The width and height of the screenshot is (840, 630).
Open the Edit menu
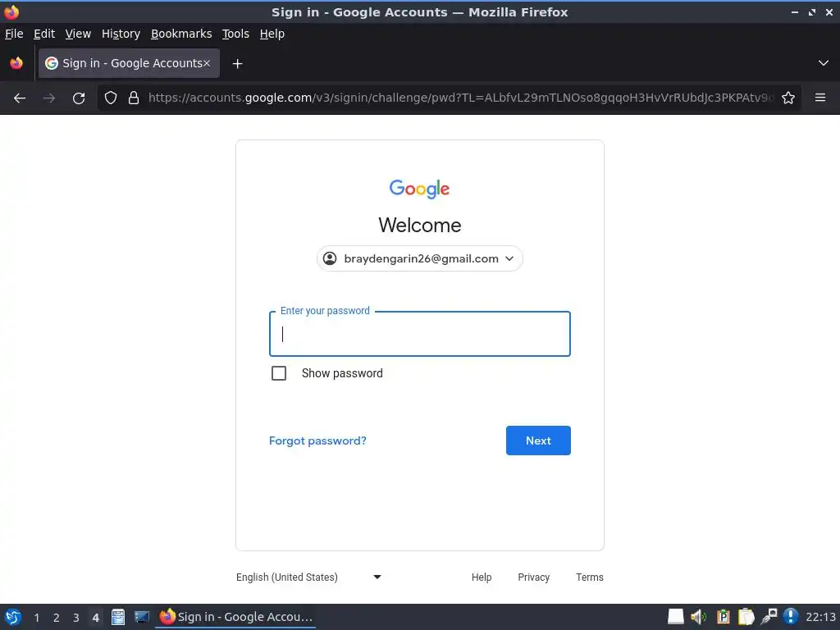[x=44, y=34]
